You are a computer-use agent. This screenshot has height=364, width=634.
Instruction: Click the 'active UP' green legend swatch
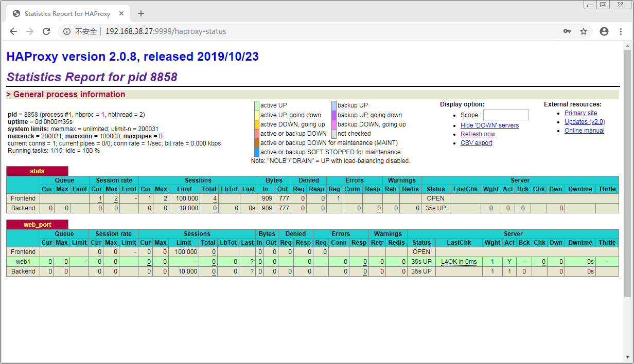(x=257, y=105)
